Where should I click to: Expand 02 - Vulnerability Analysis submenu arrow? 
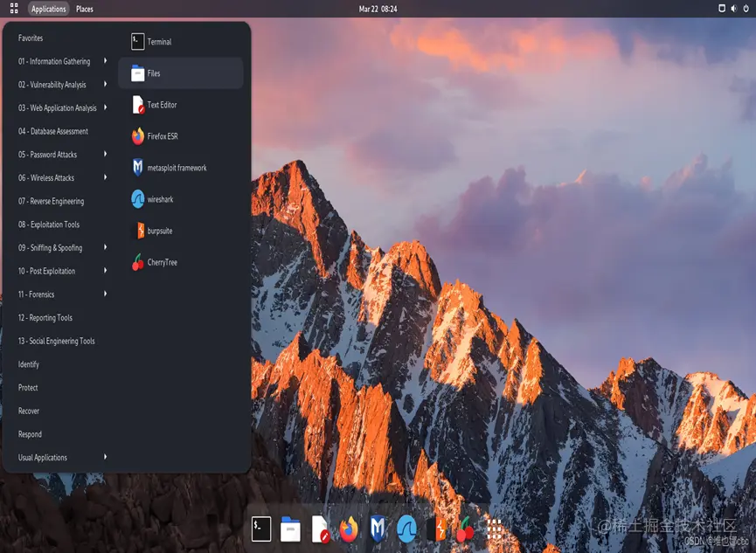[105, 84]
